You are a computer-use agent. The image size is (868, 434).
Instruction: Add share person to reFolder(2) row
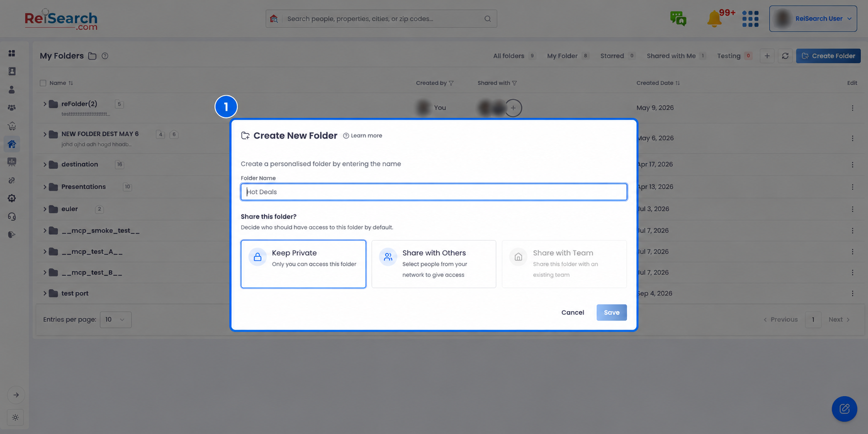(513, 108)
